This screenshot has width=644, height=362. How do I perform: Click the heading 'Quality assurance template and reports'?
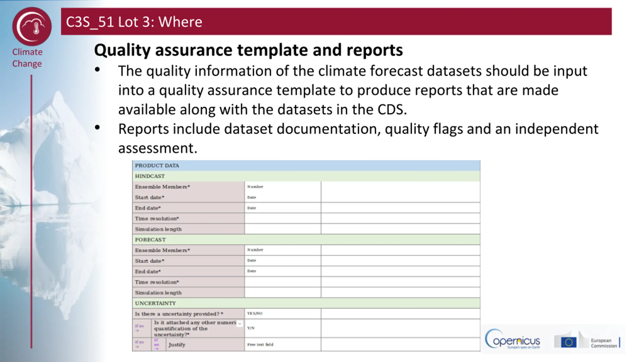[x=248, y=50]
